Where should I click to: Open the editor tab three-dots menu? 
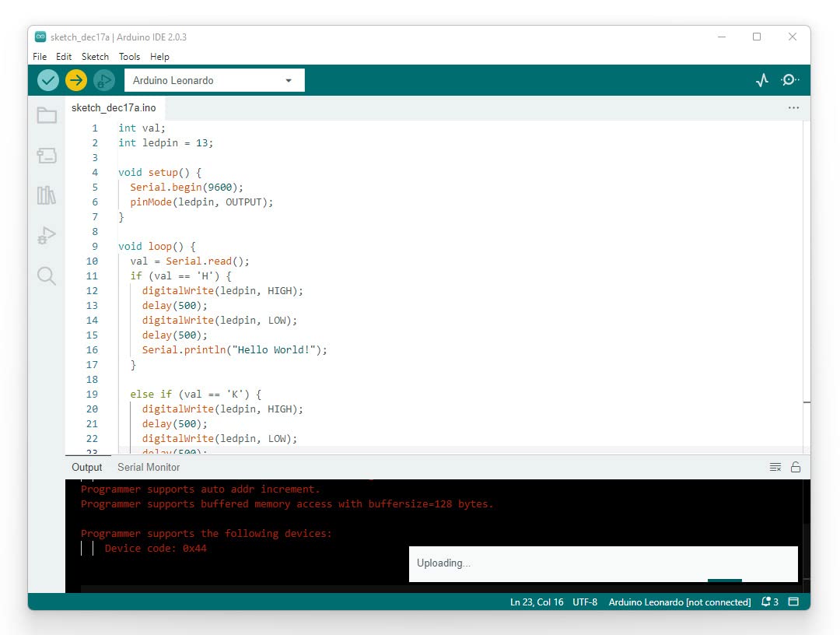[793, 108]
